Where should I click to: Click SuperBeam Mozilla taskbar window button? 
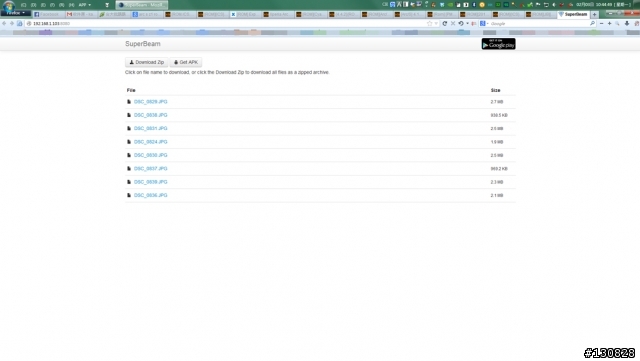[142, 5]
